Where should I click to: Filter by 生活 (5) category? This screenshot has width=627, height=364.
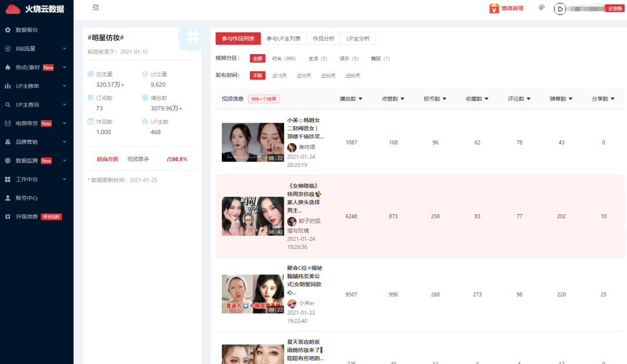pyautogui.click(x=318, y=59)
